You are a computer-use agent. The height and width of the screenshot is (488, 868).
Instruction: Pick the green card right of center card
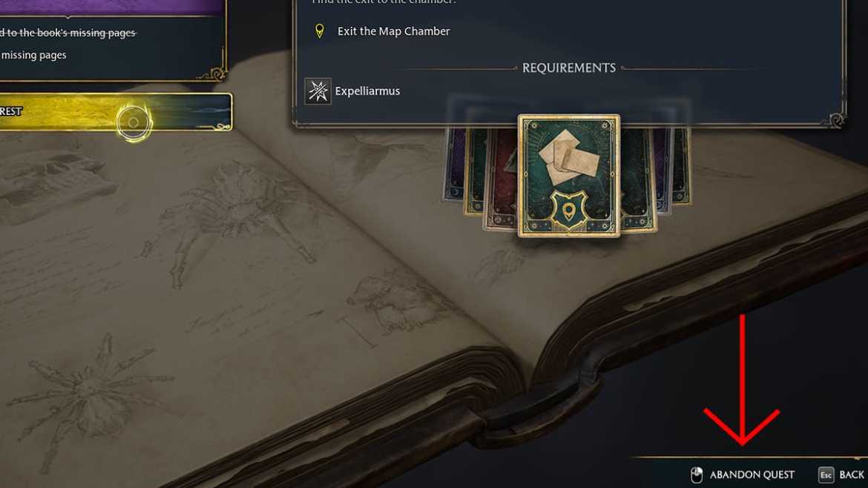(x=638, y=178)
